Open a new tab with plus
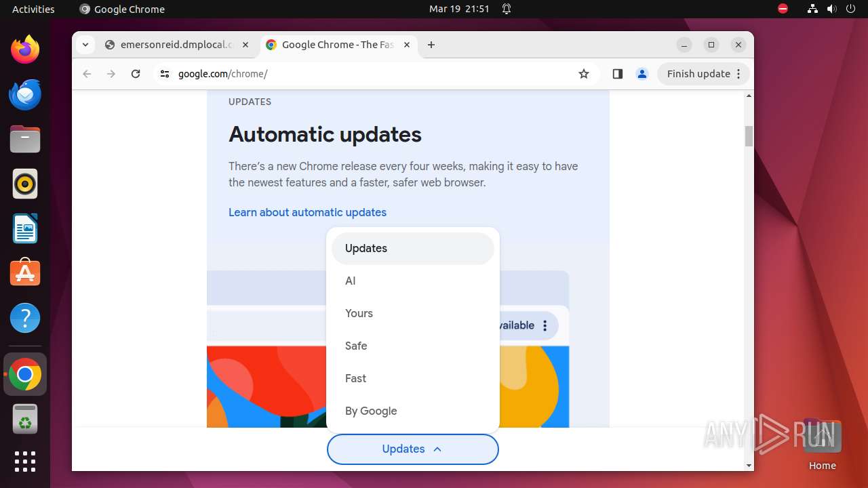This screenshot has height=488, width=868. pos(431,45)
